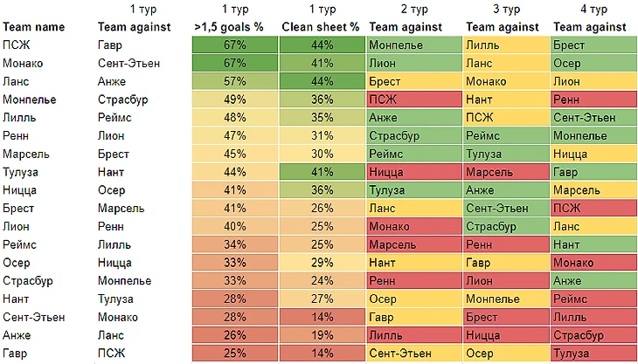This screenshot has height=364, width=638.
Task: Select the 40% goals cell for Лион
Action: point(232,226)
